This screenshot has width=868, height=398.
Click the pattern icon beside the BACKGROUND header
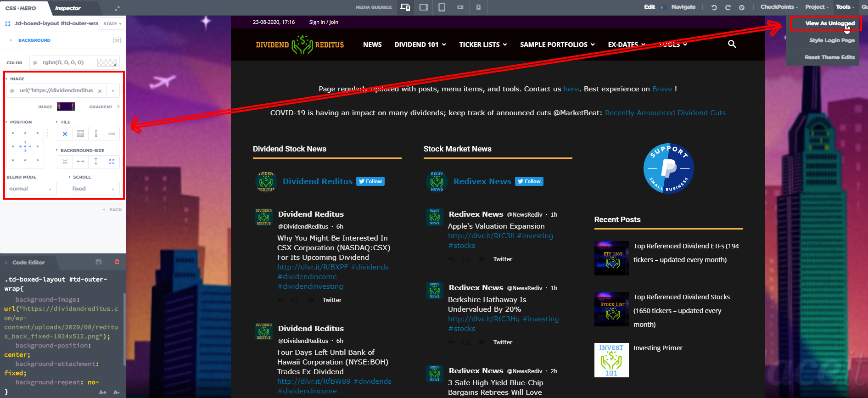[117, 40]
